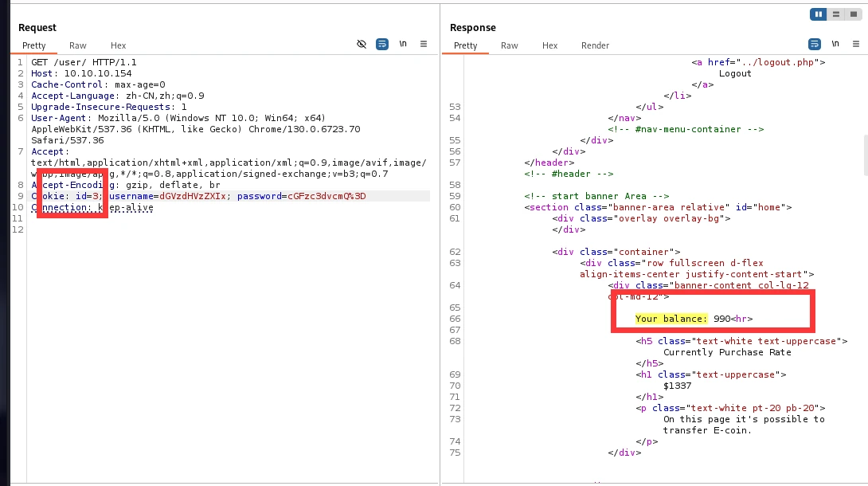The width and height of the screenshot is (868, 486).
Task: Click the 'Accept:' header name on line 7
Action: coord(50,151)
